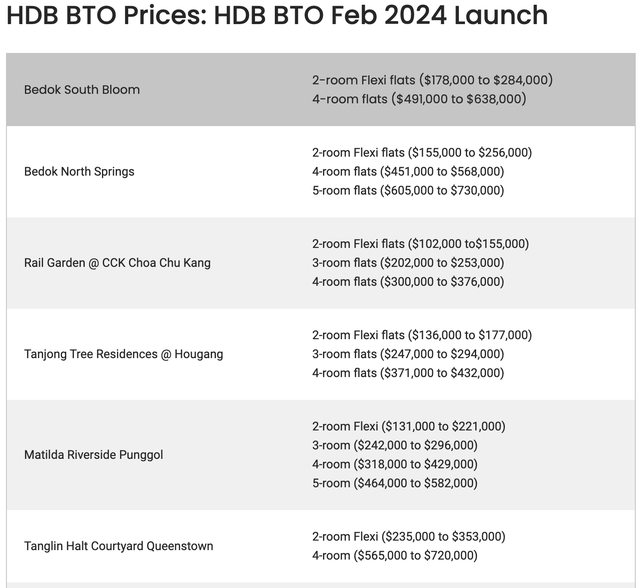Click 4-room flats $371,000 to $432,000 line
This screenshot has height=588, width=640.
pos(408,373)
